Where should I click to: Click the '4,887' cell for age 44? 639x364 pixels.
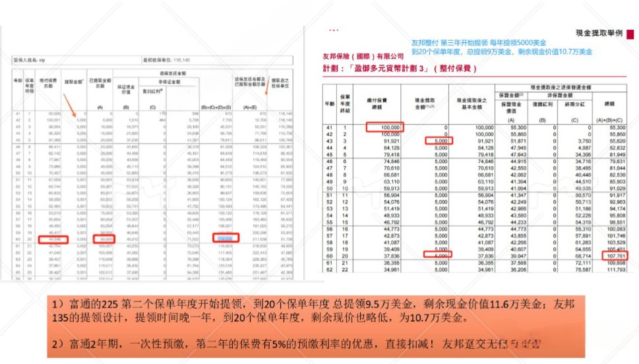click(x=584, y=148)
